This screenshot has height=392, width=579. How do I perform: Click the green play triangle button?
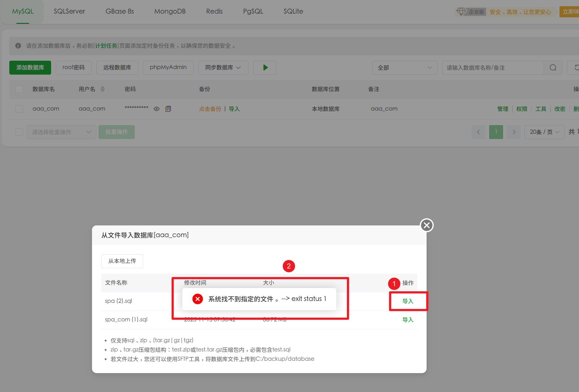coord(265,68)
